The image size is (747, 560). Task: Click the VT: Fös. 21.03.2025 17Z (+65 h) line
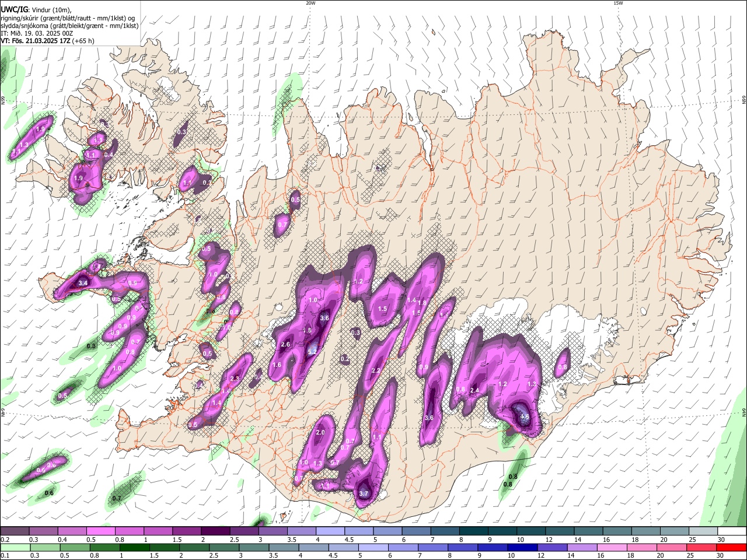pos(48,41)
